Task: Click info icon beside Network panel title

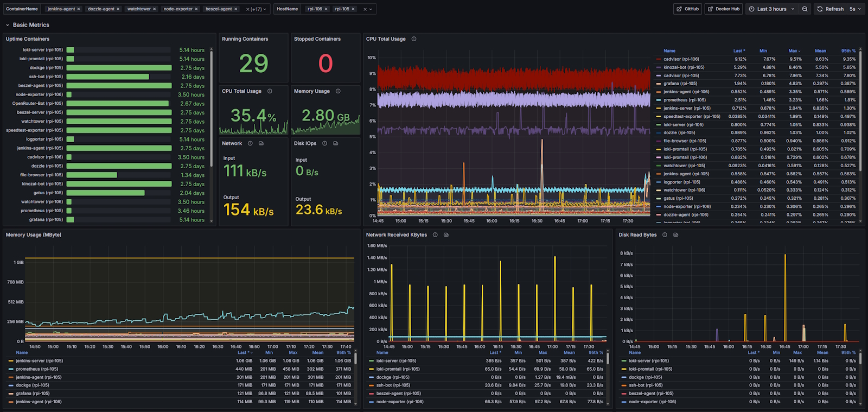Action: pos(250,143)
